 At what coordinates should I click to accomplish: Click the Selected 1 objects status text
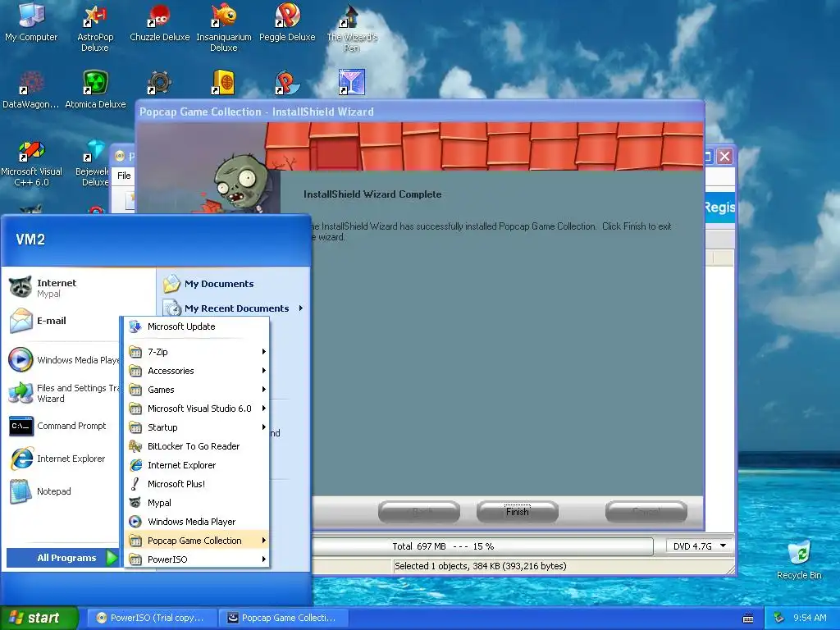[x=481, y=566]
